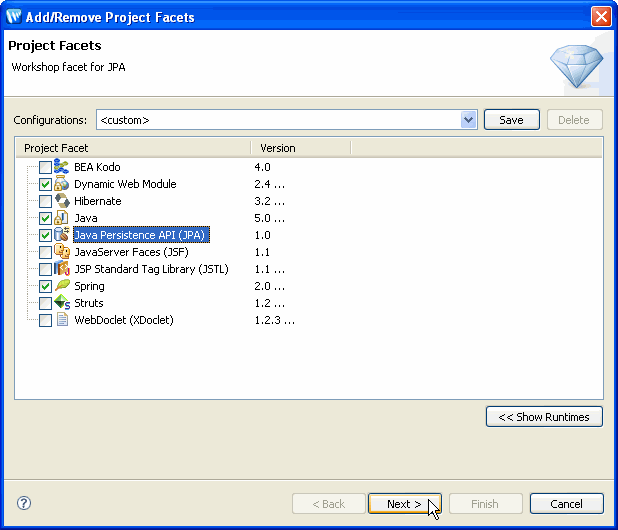Viewport: 618px width, 530px height.
Task: Select the Struts row label
Action: tap(89, 303)
